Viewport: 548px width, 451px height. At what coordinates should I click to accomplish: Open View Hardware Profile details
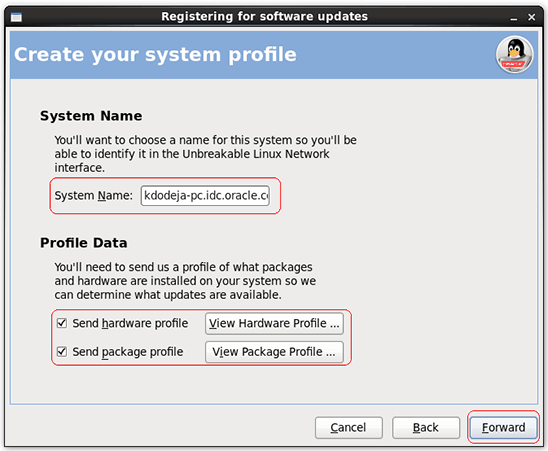[x=274, y=323]
